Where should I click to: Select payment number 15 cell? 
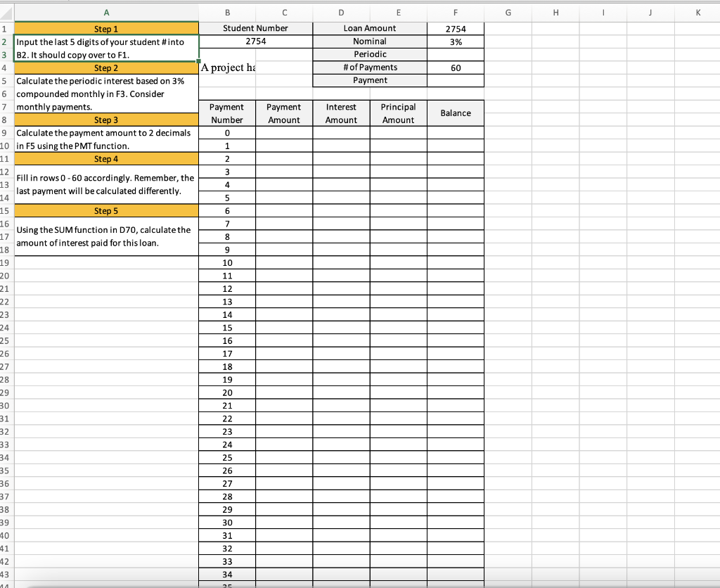click(227, 328)
